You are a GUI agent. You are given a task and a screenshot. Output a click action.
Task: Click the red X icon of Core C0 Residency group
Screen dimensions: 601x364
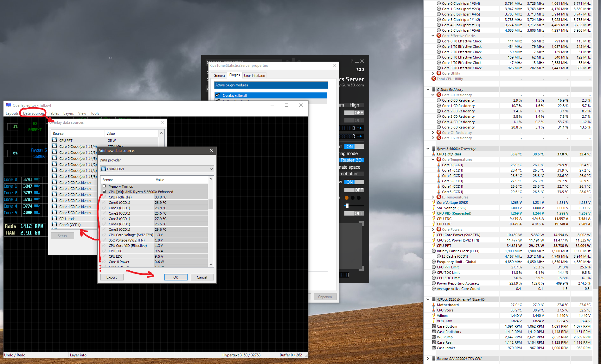(x=439, y=95)
